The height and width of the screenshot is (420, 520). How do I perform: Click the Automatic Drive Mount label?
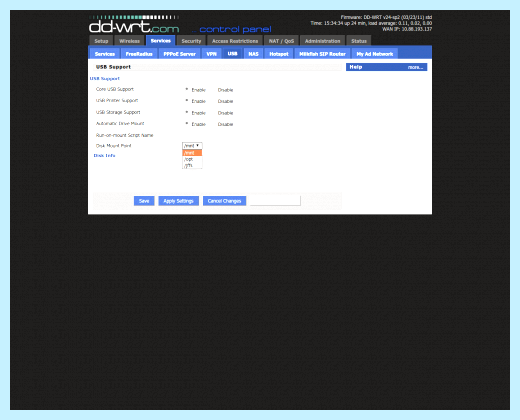(120, 124)
